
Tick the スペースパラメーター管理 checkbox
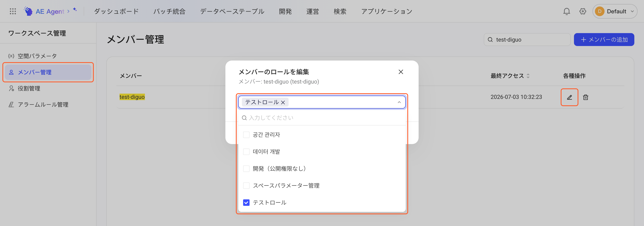tap(246, 186)
